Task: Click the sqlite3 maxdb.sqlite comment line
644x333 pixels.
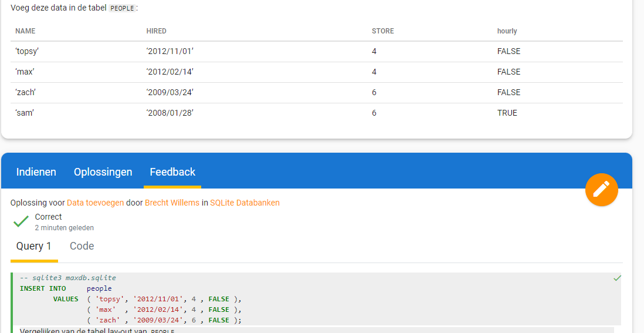Action: pos(68,278)
